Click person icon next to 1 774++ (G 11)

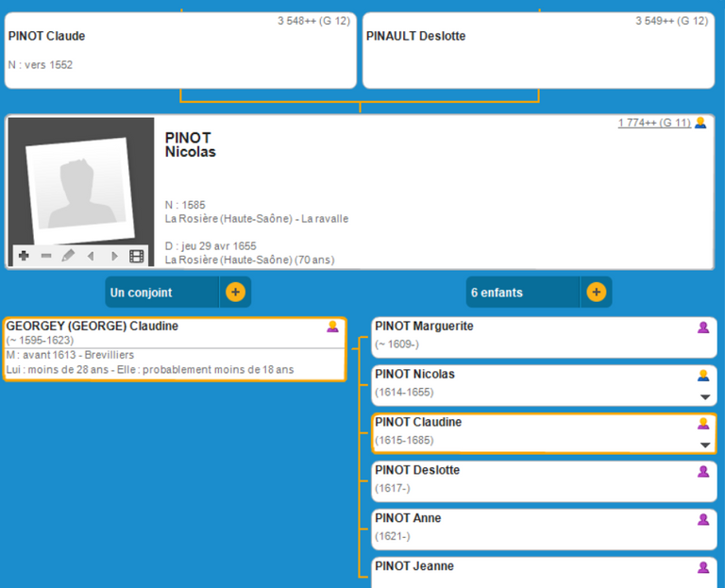700,124
